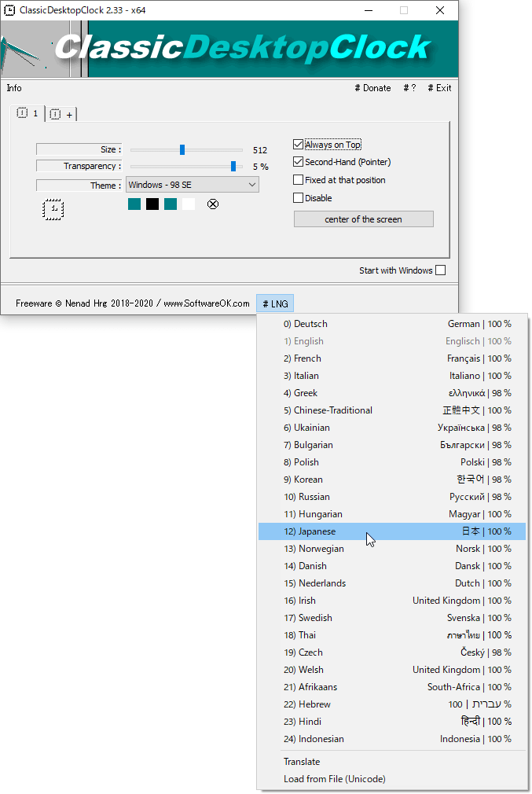
Task: Pick the third teal color swatch
Action: click(171, 204)
